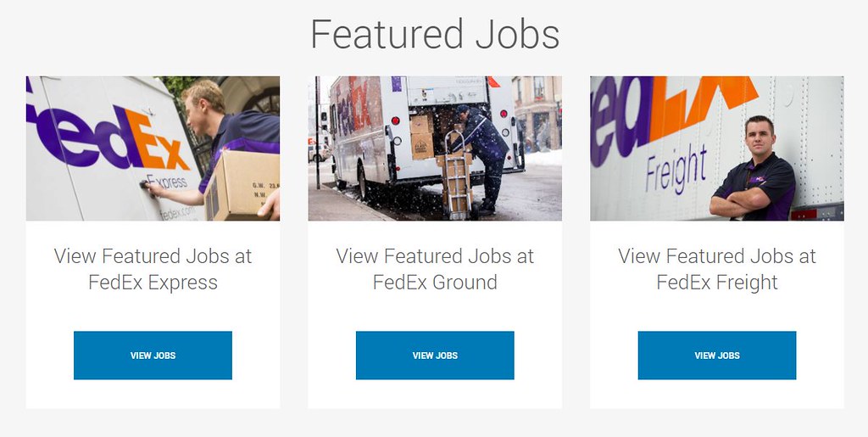Click the stacked boxes inside the Ground truck

(422, 137)
